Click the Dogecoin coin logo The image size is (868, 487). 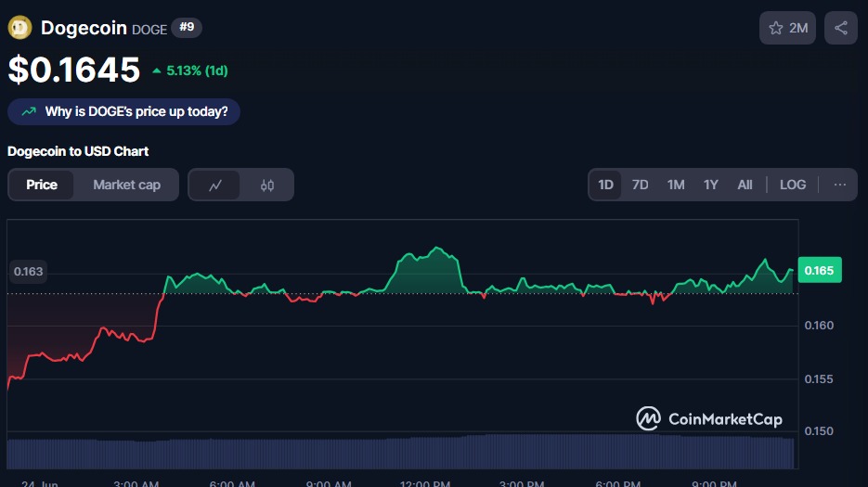[19, 28]
